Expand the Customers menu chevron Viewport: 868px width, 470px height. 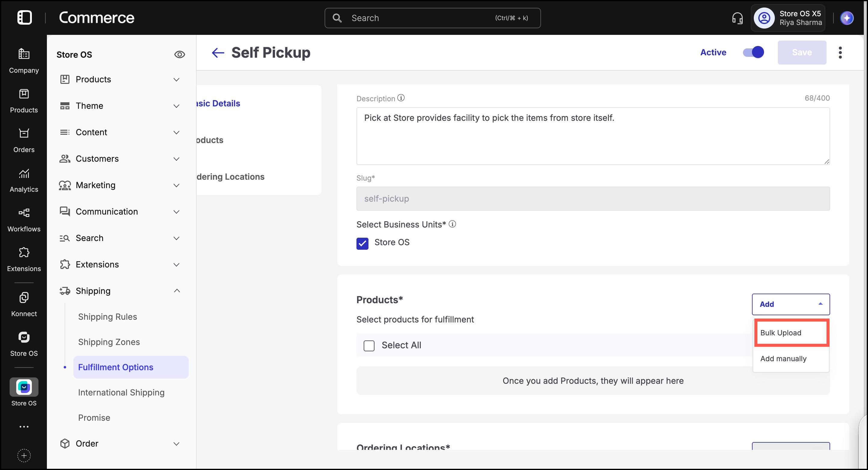(x=176, y=159)
